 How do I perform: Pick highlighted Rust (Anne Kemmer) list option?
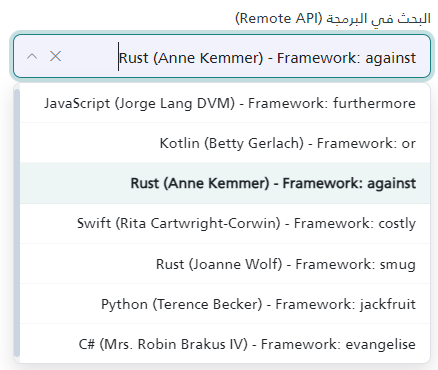tap(225, 183)
